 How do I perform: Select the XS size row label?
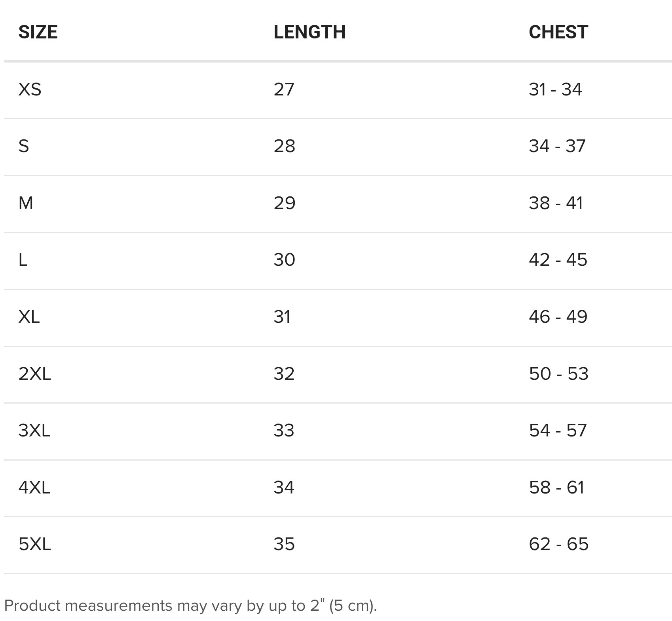(x=30, y=89)
